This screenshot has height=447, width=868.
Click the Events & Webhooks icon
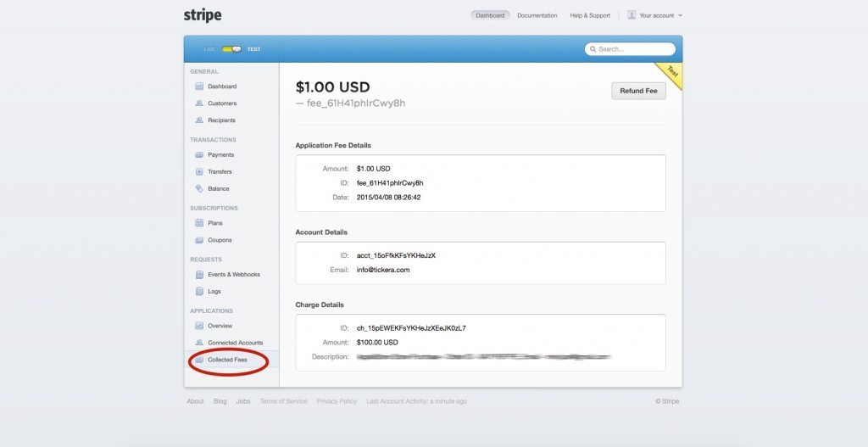[199, 274]
